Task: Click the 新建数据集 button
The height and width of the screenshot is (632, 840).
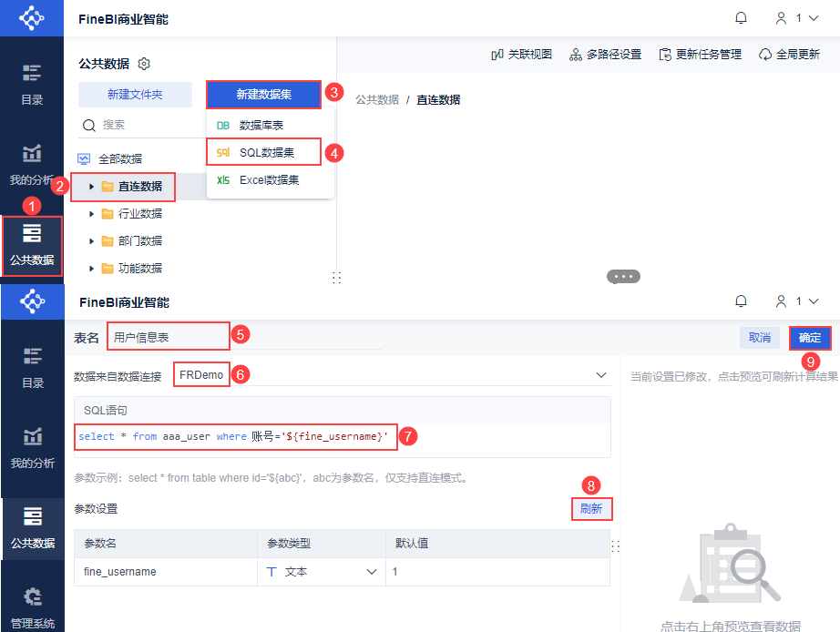Action: point(263,95)
